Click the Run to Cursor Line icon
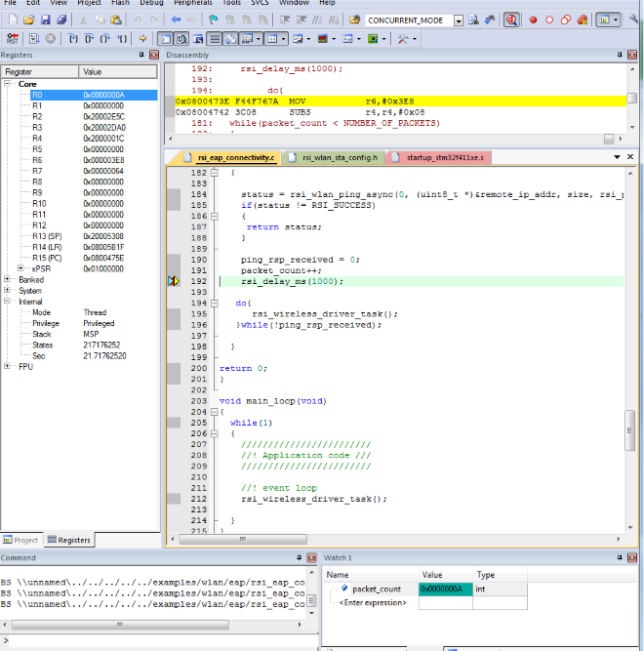The image size is (644, 651). pos(122,38)
